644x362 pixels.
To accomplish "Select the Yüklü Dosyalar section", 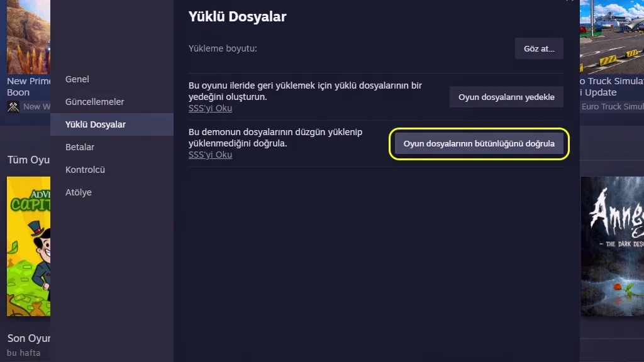I will pos(112,124).
